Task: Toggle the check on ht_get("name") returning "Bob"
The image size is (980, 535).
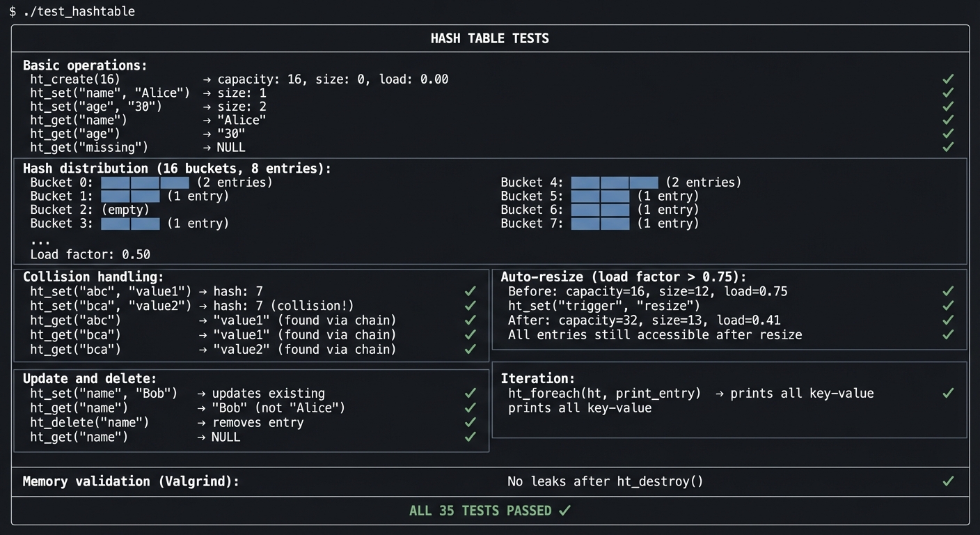Action: [471, 408]
